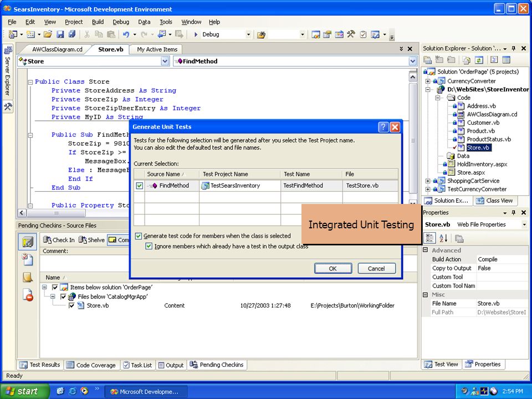The image size is (532, 399).
Task: Toggle Generate test code for members checkbox
Action: click(139, 236)
